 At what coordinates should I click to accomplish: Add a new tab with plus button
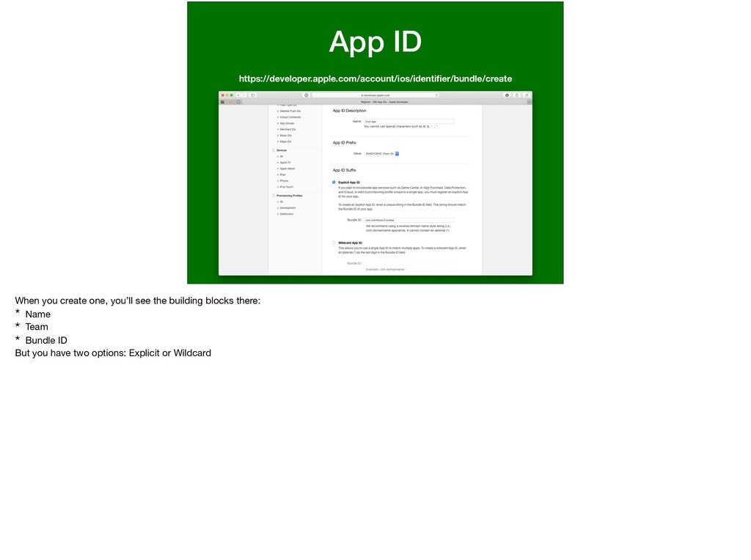(x=530, y=102)
